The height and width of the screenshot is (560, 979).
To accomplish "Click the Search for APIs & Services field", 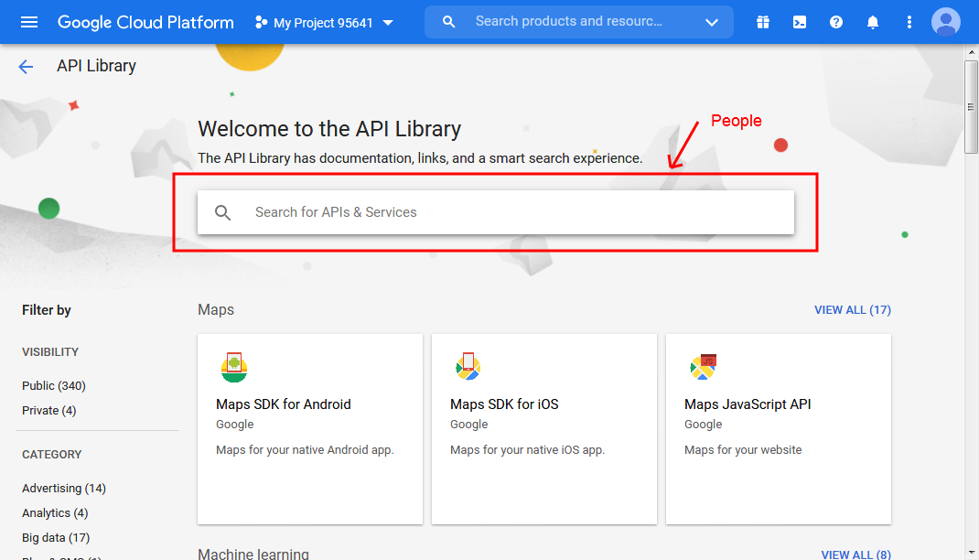I will pos(496,212).
